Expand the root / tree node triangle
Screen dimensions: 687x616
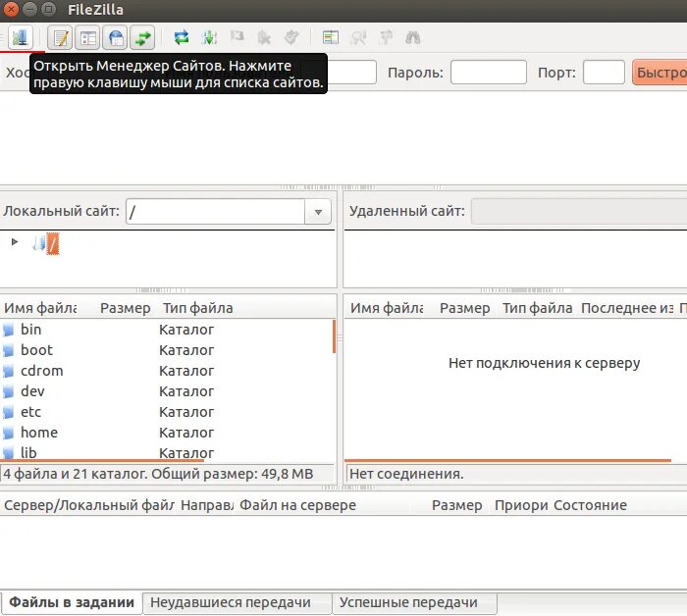15,241
